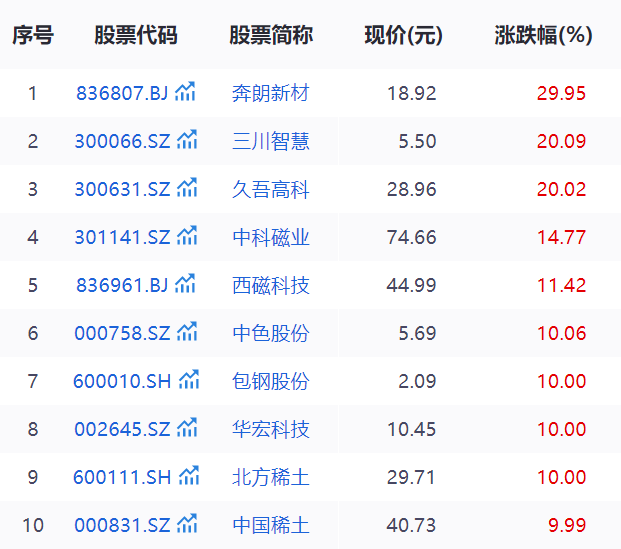Click the 股票简称 column header

(270, 35)
